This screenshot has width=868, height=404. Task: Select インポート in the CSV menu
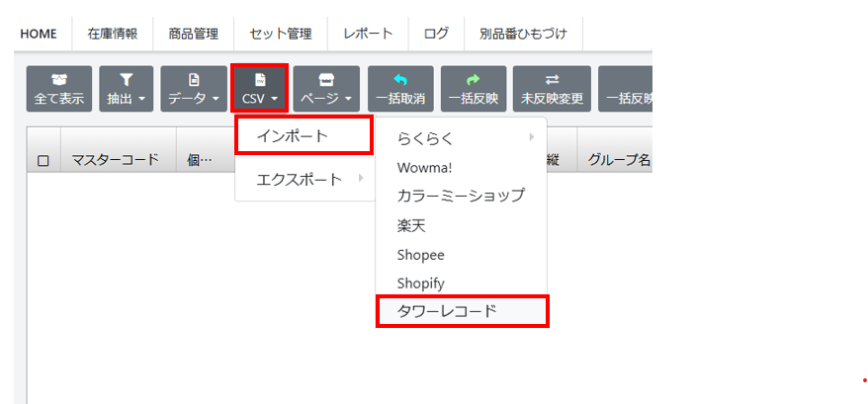pos(304,135)
